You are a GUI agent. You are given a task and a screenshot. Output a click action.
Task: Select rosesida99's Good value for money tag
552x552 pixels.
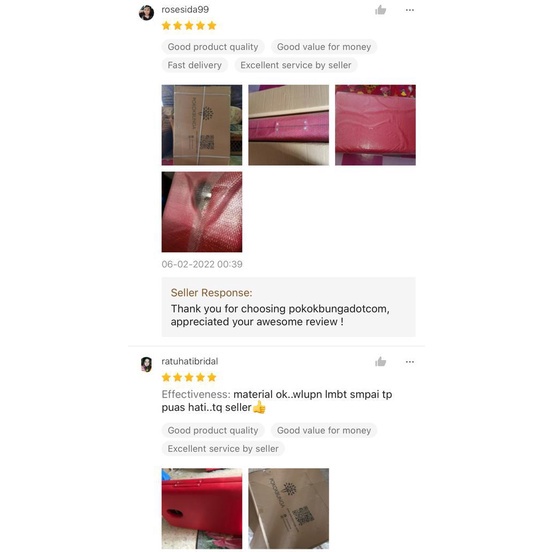[x=324, y=47]
